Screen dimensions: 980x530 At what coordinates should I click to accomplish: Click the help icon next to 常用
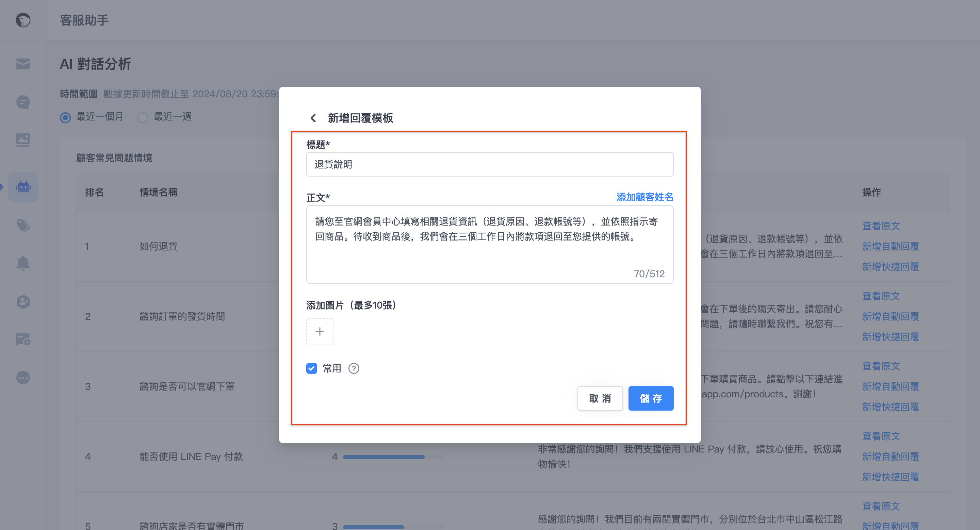click(354, 368)
